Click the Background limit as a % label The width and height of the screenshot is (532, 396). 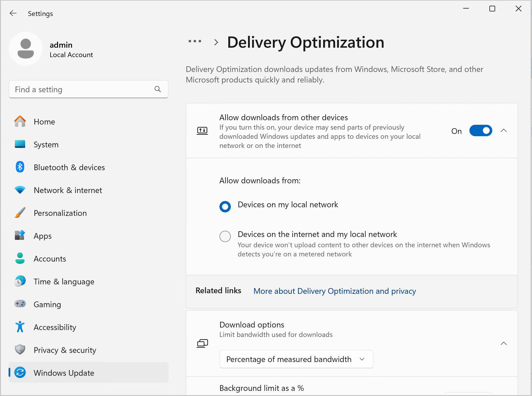tap(261, 388)
